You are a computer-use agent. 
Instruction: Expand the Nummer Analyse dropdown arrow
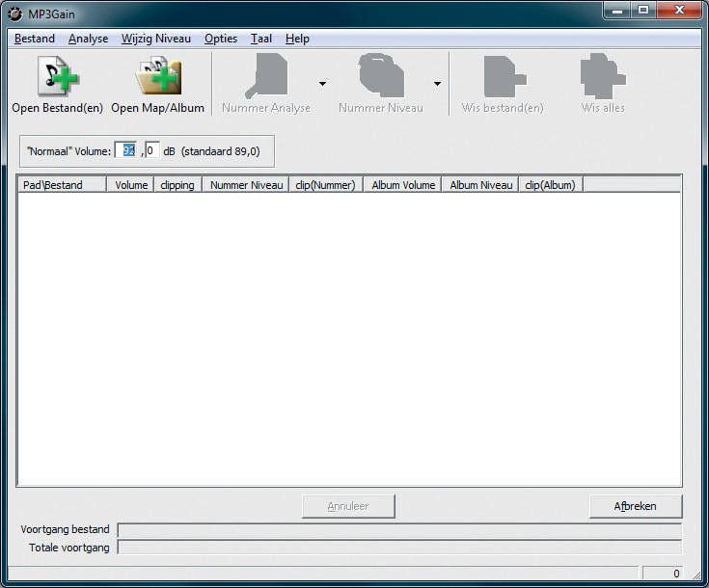point(322,84)
